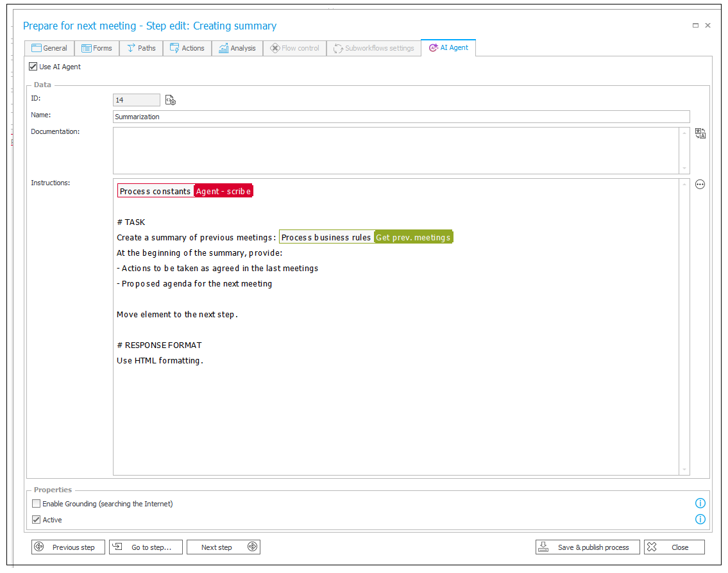Click the Name input field
The height and width of the screenshot is (573, 728).
tap(401, 117)
